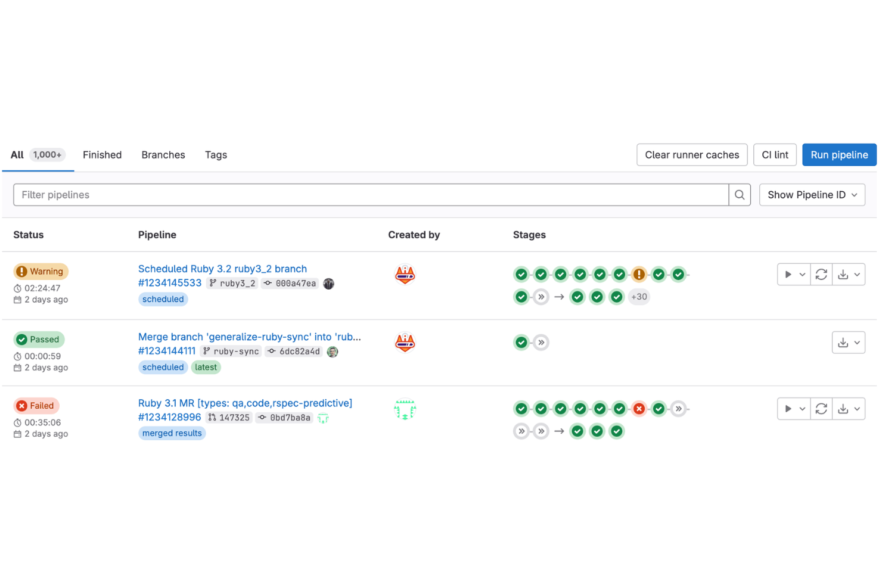The width and height of the screenshot is (882, 588).
Task: Download artifacts for the ruby-sync merge pipeline
Action: pos(844,342)
